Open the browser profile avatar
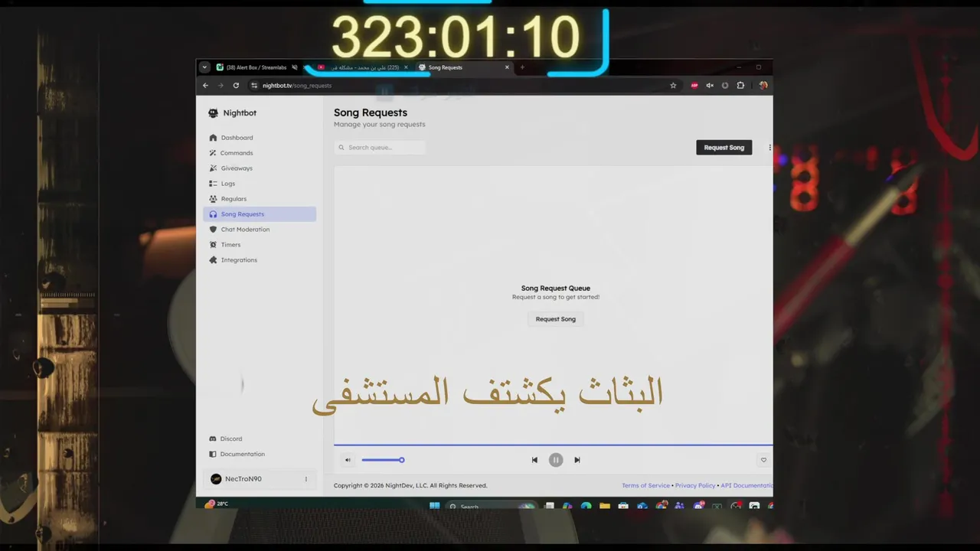Viewport: 980px width, 551px height. [x=763, y=86]
